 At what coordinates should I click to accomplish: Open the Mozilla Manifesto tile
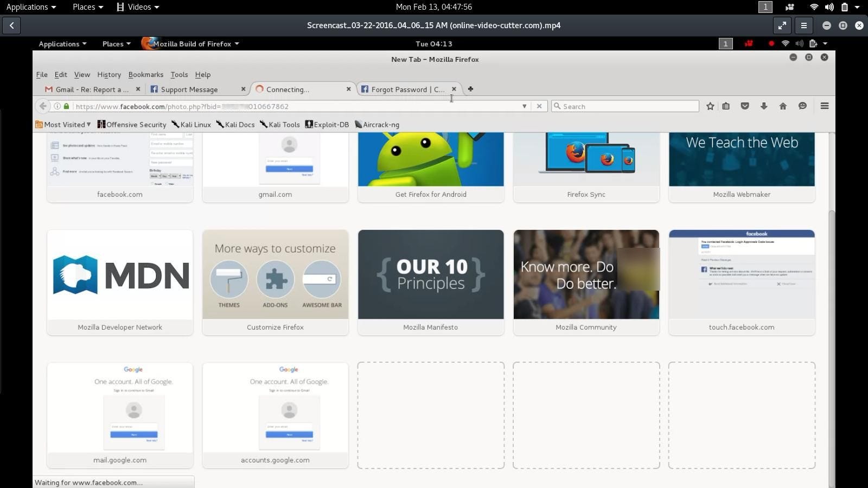431,282
